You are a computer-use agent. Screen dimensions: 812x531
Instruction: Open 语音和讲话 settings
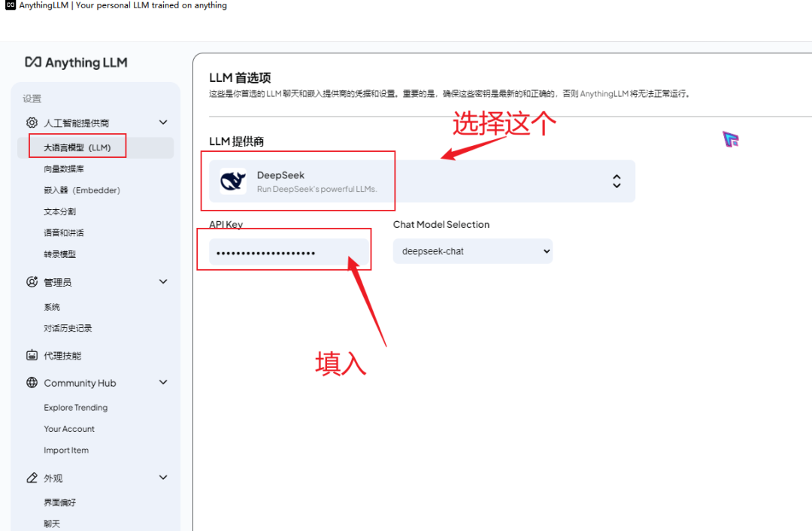coord(64,232)
